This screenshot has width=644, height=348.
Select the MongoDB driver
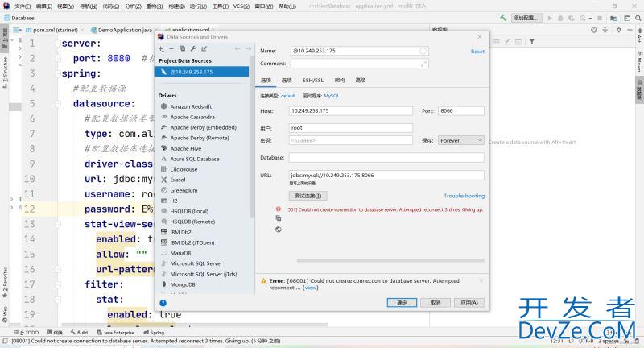point(183,284)
